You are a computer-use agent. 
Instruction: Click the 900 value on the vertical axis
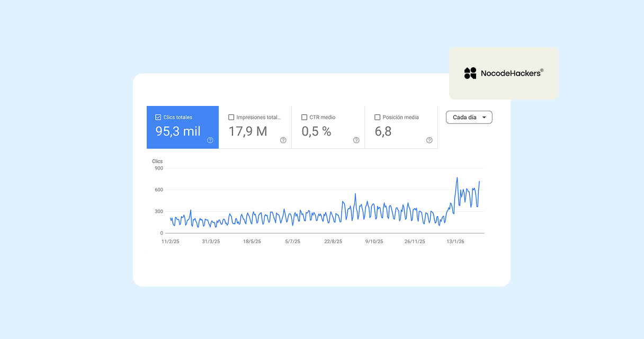point(158,168)
